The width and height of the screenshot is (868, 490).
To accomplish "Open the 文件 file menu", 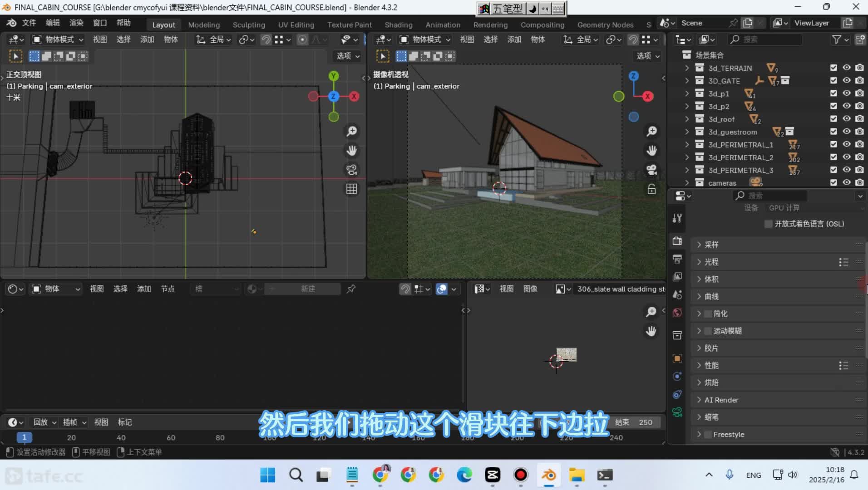I will pyautogui.click(x=29, y=23).
